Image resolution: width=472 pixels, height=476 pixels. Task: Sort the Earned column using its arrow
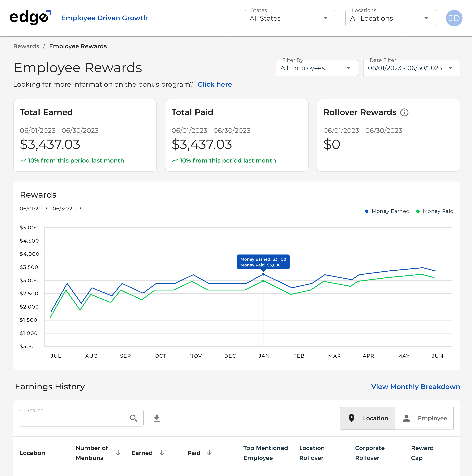pyautogui.click(x=162, y=453)
